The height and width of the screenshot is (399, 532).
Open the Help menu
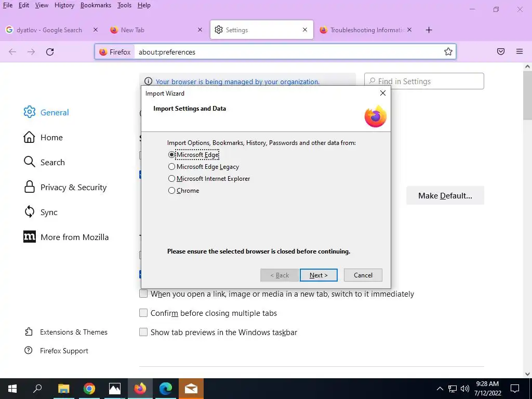click(x=144, y=5)
